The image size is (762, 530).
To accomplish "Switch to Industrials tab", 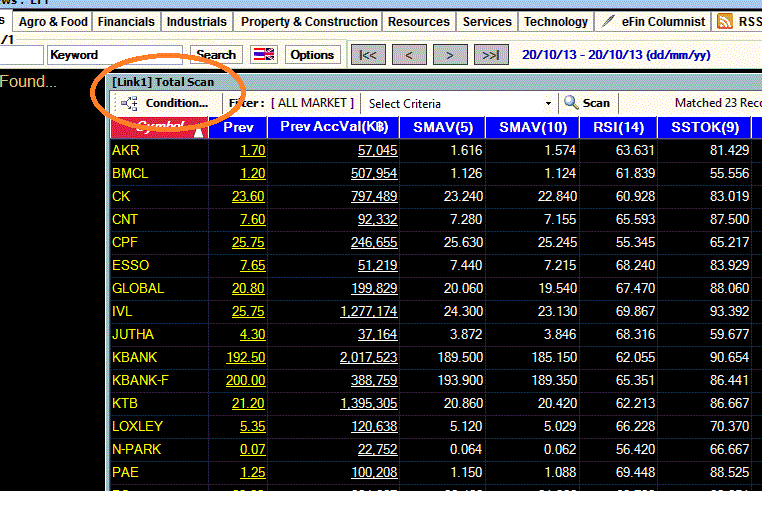I will (196, 22).
